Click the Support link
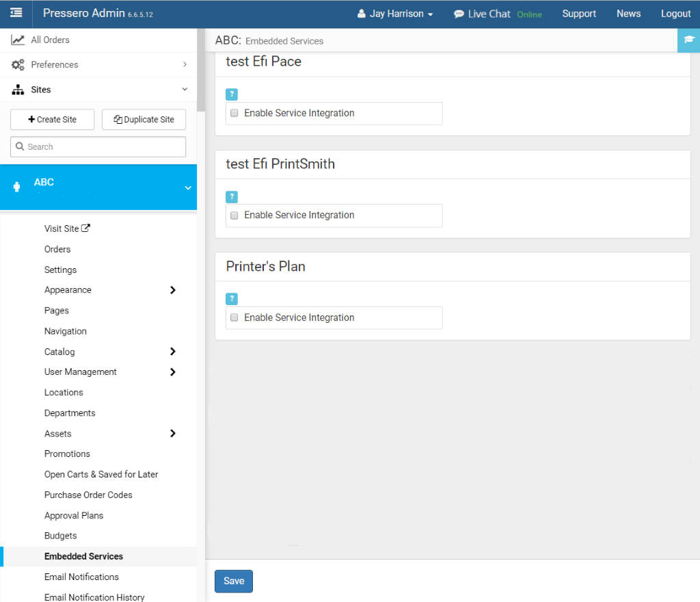The width and height of the screenshot is (700, 602). click(579, 14)
